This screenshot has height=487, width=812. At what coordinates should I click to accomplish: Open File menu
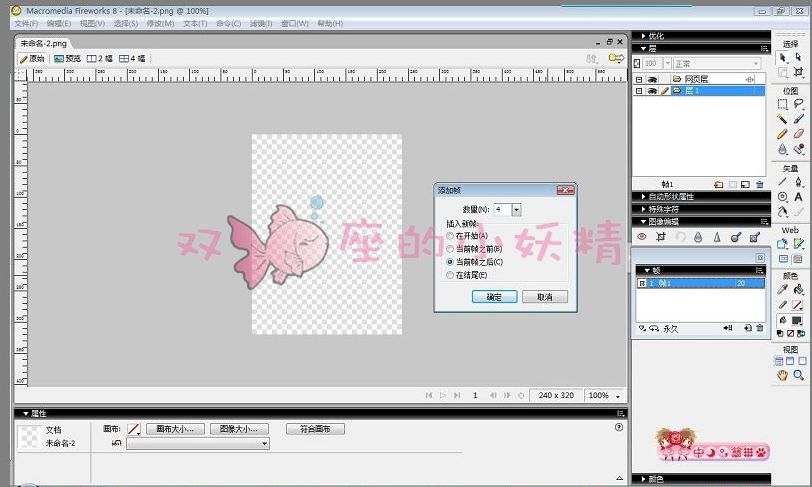26,23
